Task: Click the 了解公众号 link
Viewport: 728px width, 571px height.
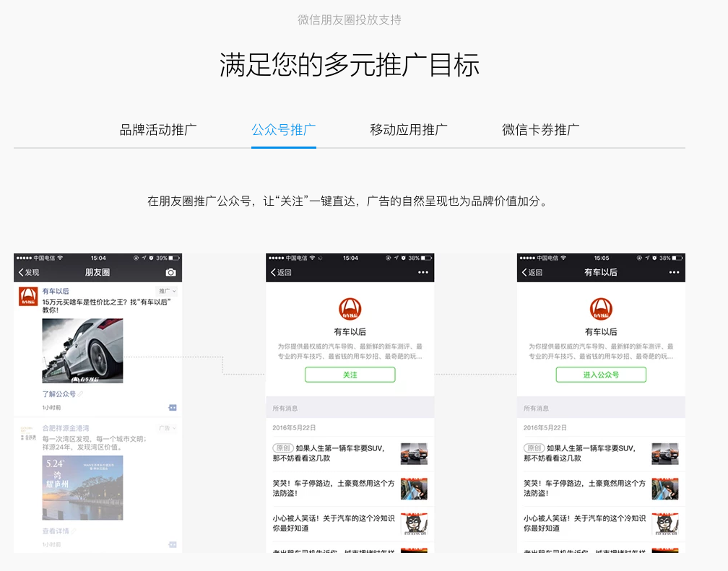Action: pyautogui.click(x=62, y=393)
